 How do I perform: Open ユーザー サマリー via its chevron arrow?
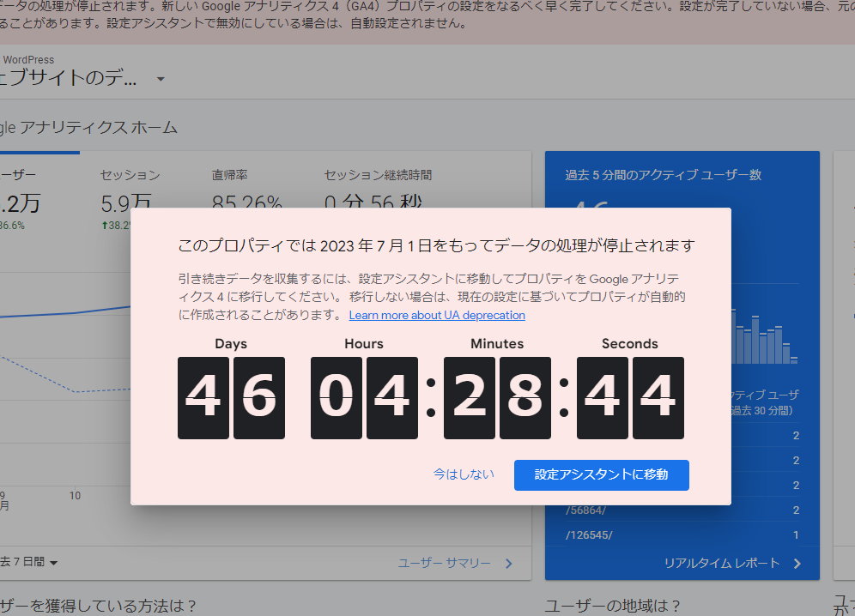[x=508, y=564]
